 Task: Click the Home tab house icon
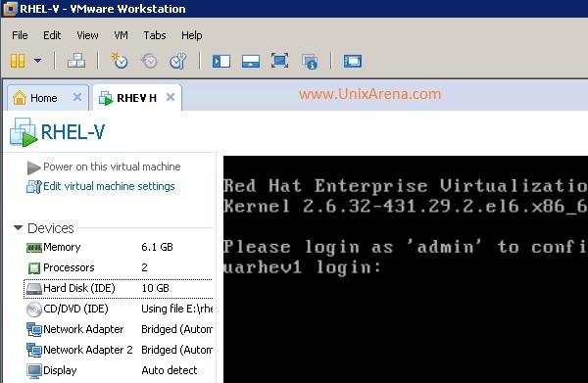click(x=20, y=98)
